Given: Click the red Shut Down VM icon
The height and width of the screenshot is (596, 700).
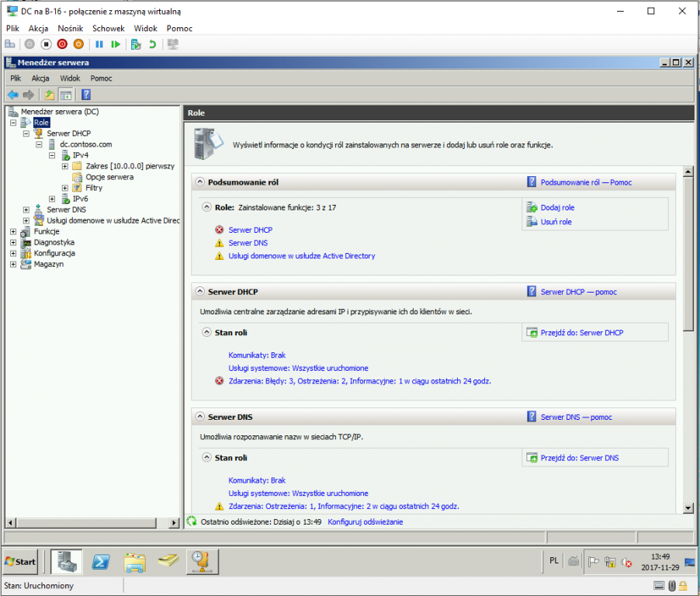Looking at the screenshot, I should pyautogui.click(x=62, y=44).
